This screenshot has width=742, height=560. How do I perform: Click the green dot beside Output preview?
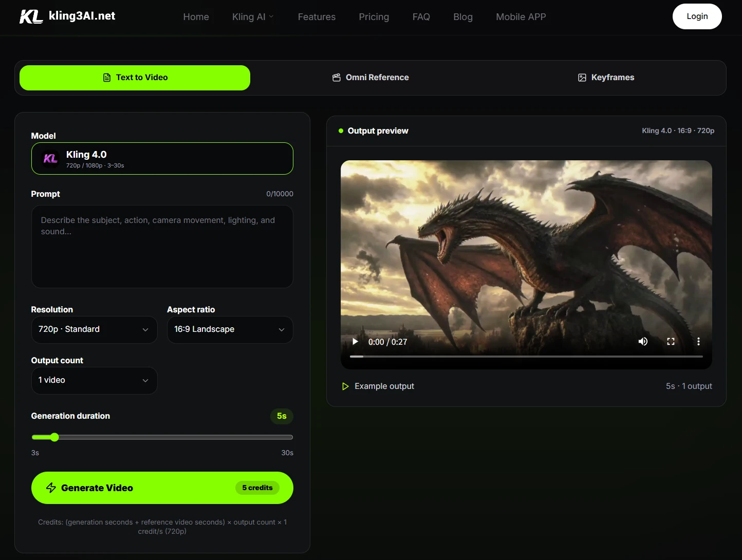click(x=341, y=131)
